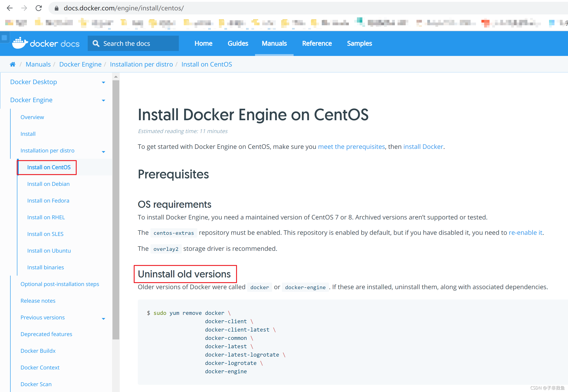The image size is (568, 392).
Task: Open Release notes in sidebar
Action: pyautogui.click(x=38, y=301)
